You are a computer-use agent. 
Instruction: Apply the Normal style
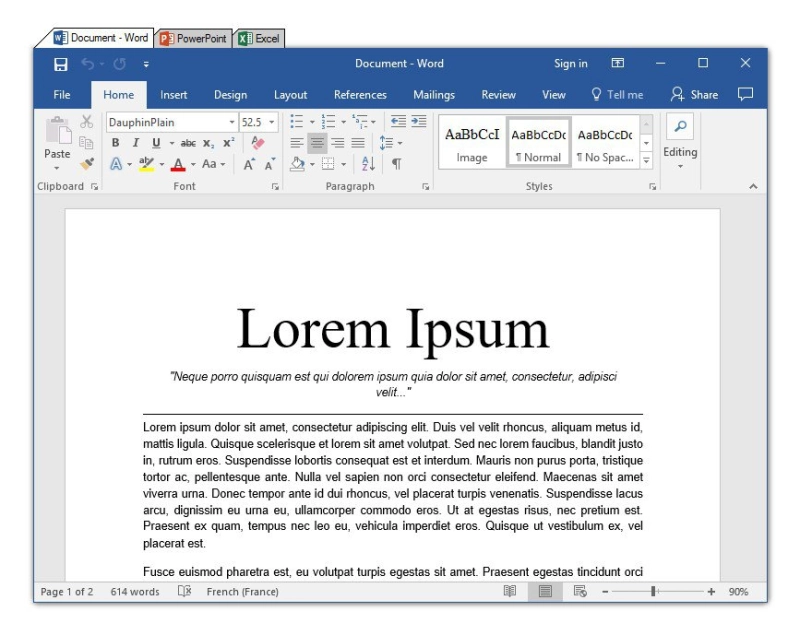coord(538,142)
